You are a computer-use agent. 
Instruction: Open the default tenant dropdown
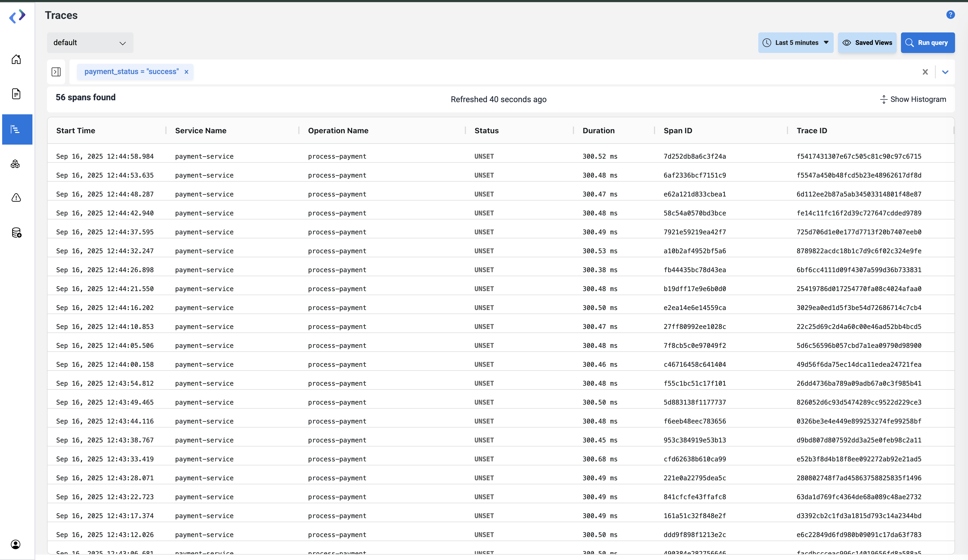click(90, 43)
